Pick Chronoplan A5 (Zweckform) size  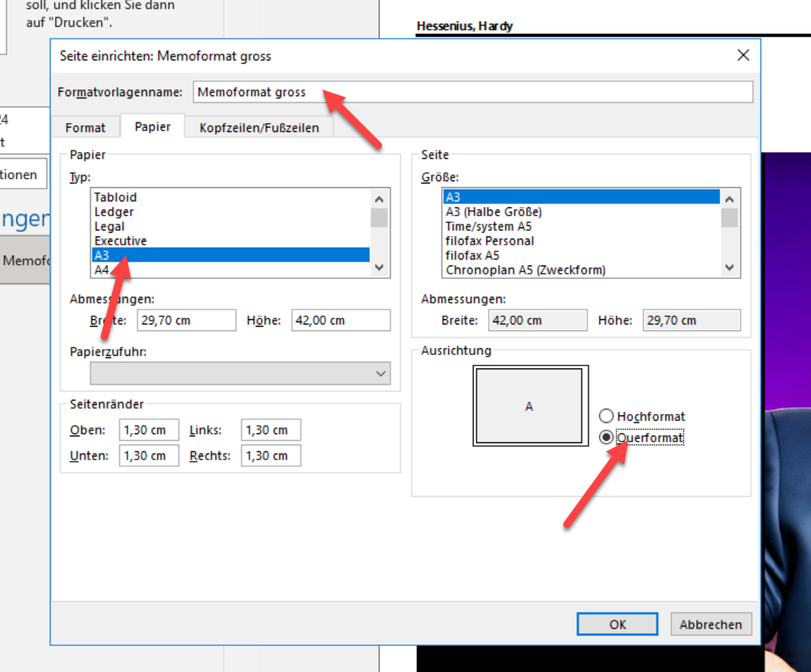(581, 269)
